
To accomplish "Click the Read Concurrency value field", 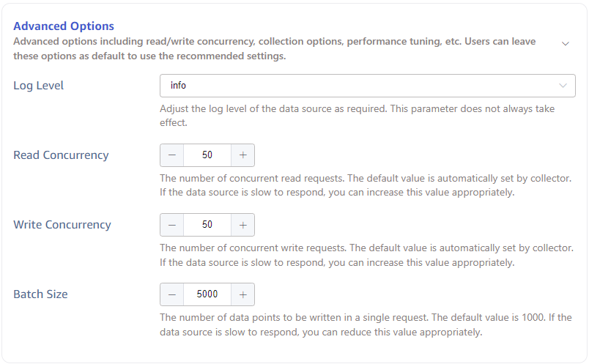I will tap(207, 155).
